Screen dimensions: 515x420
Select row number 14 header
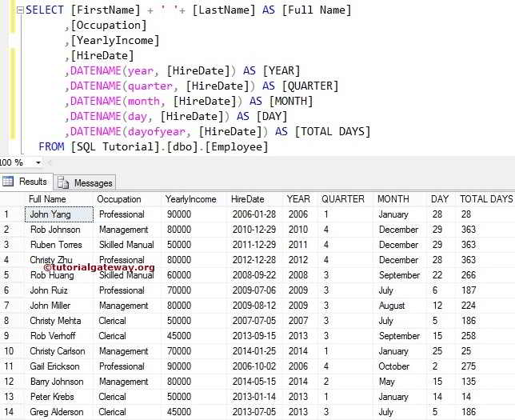[12, 412]
